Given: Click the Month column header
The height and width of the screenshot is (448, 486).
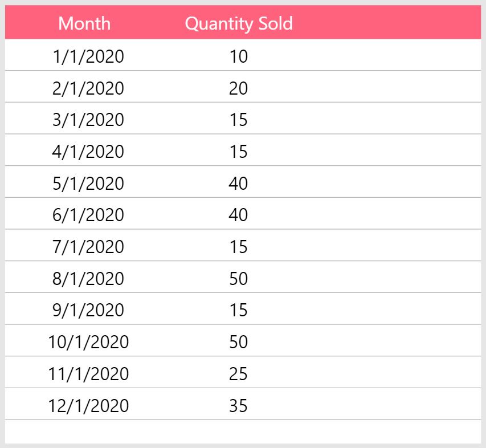Looking at the screenshot, I should [x=84, y=23].
